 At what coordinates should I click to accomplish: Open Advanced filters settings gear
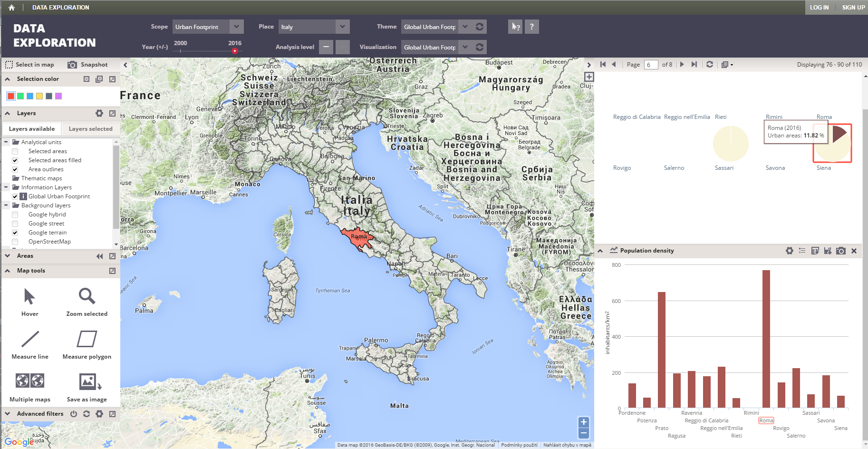pyautogui.click(x=99, y=414)
